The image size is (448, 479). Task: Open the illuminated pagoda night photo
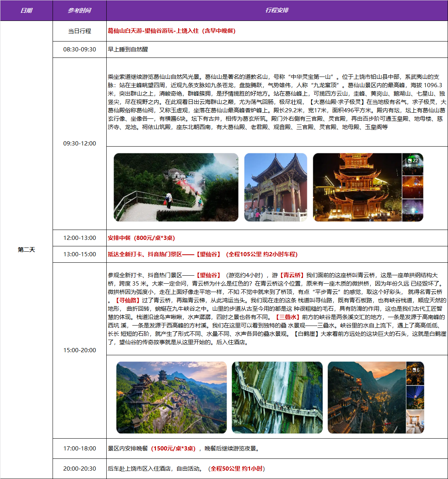pyautogui.click(x=357, y=187)
